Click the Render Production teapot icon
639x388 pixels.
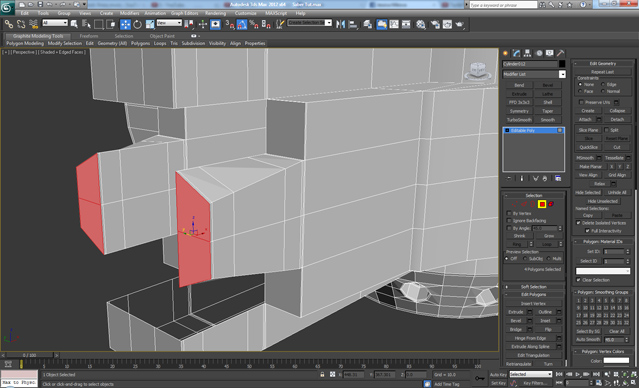pyautogui.click(x=460, y=24)
